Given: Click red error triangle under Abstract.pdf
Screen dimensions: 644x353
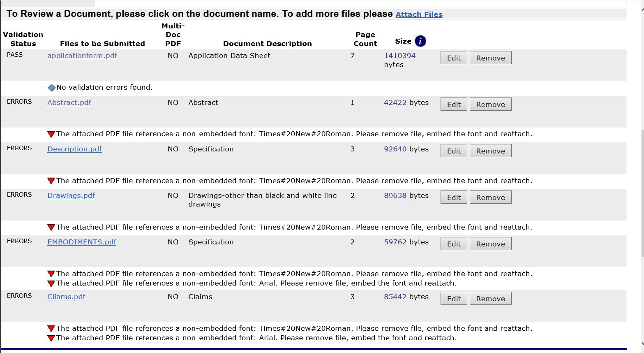Looking at the screenshot, I should pyautogui.click(x=51, y=134).
